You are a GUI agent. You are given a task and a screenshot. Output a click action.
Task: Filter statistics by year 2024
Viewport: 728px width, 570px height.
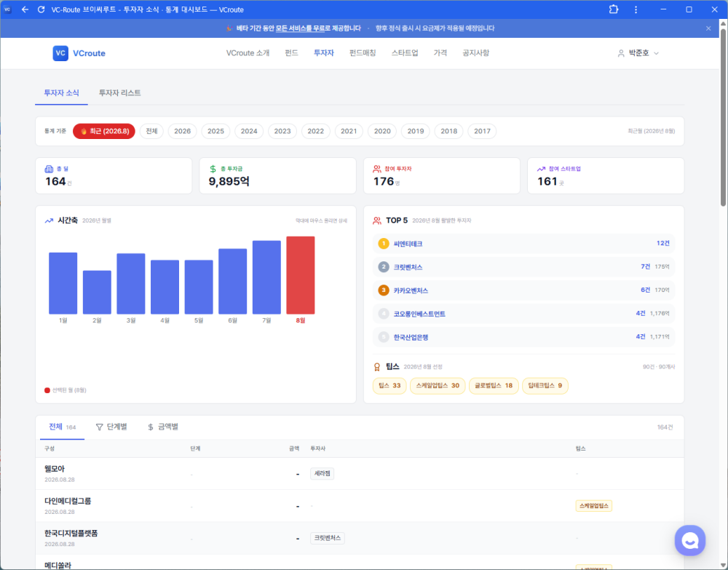coord(249,131)
